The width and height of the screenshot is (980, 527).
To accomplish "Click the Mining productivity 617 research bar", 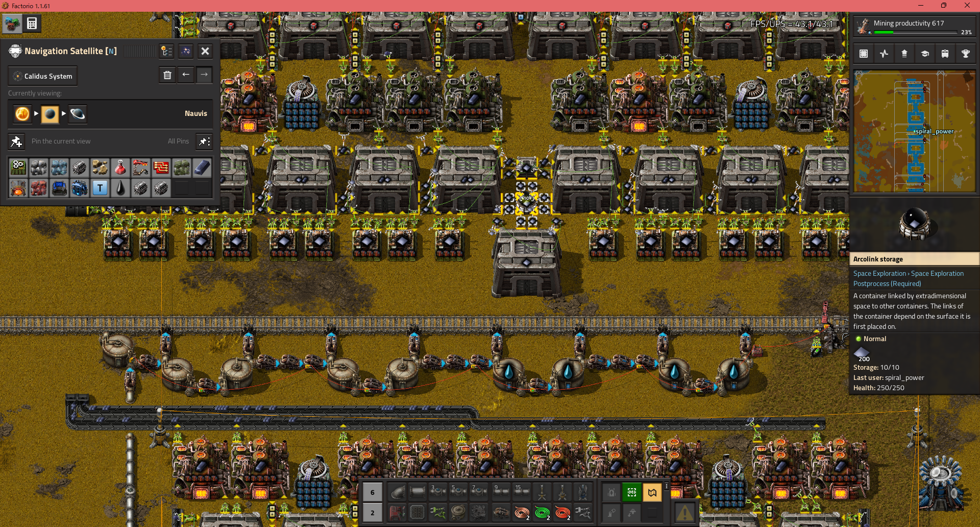I will point(914,27).
